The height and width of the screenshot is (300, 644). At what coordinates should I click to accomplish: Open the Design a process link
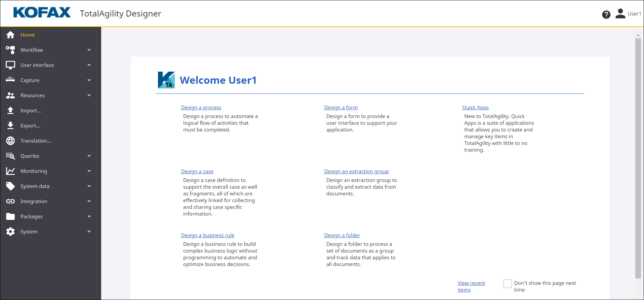(201, 108)
